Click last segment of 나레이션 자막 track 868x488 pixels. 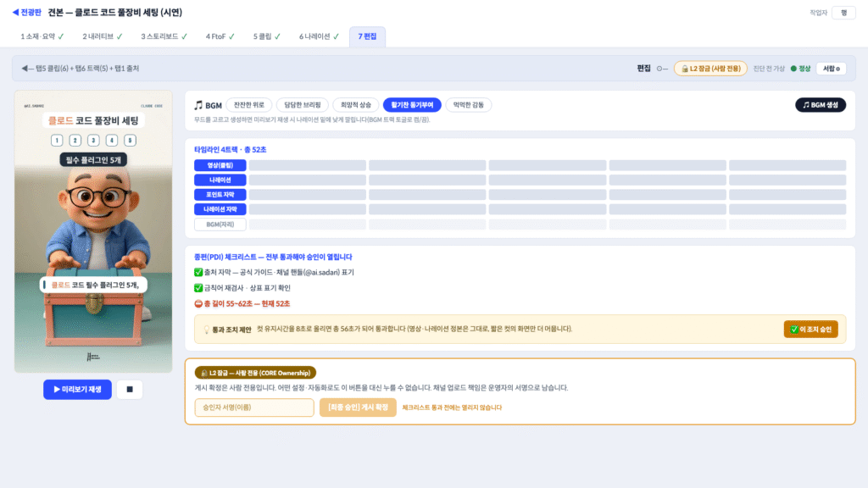tap(787, 209)
